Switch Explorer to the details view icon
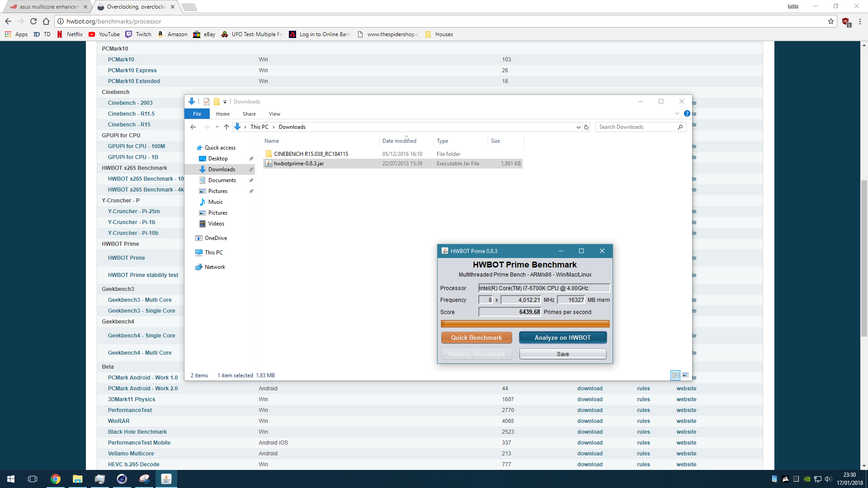Screen dimensions: 868x488 pos(675,375)
